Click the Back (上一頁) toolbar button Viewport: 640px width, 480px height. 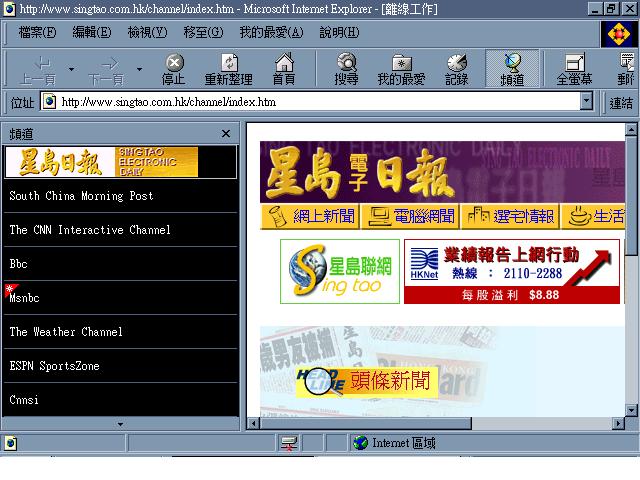pos(38,69)
